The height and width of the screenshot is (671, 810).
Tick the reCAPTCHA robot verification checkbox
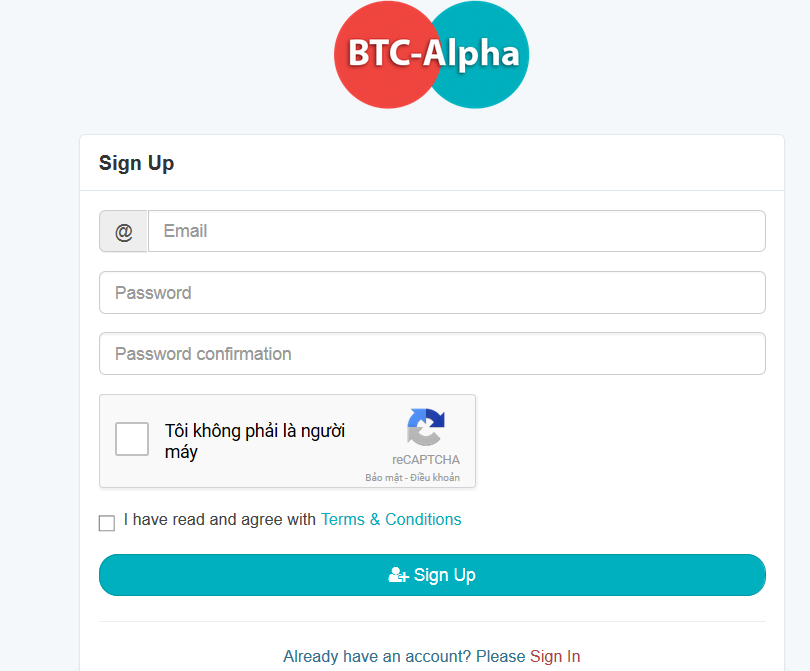[132, 439]
